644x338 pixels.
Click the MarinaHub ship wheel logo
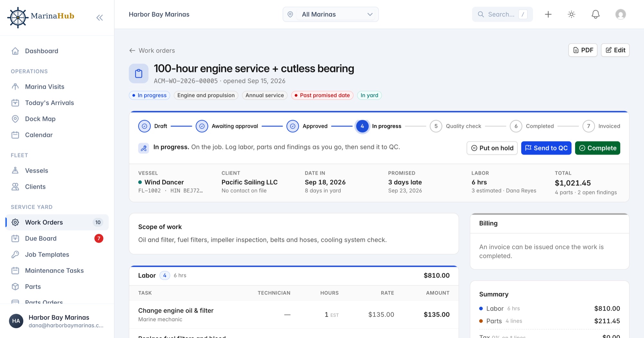18,18
